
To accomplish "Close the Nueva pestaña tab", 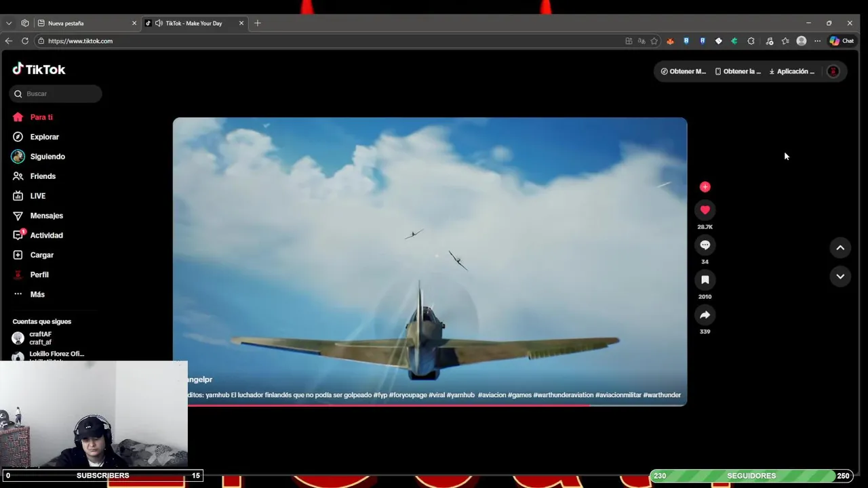I will (x=134, y=23).
